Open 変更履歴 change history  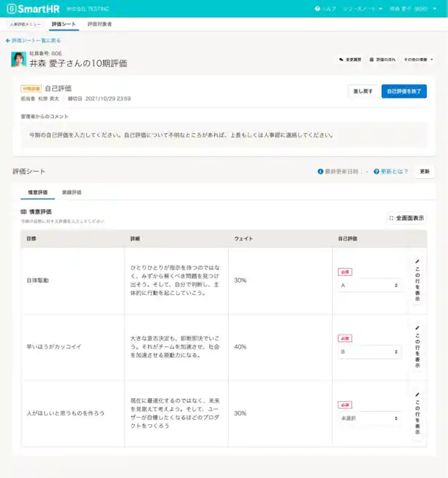tap(350, 60)
